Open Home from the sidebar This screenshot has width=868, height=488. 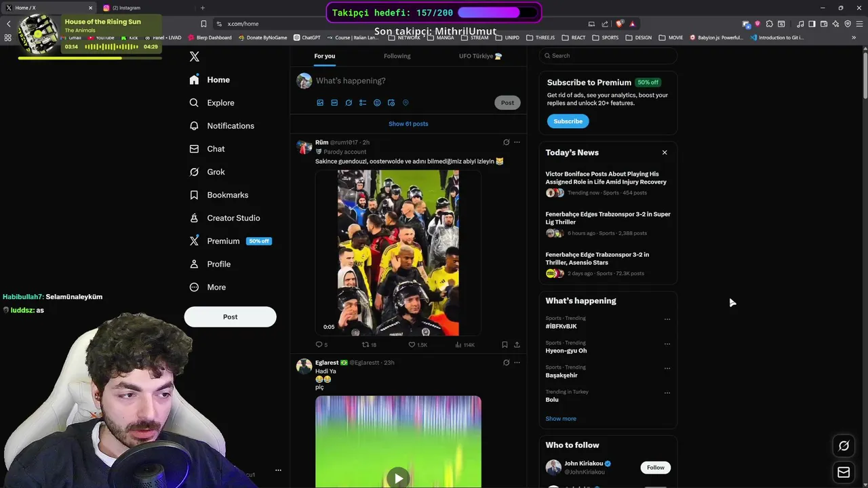(x=210, y=80)
